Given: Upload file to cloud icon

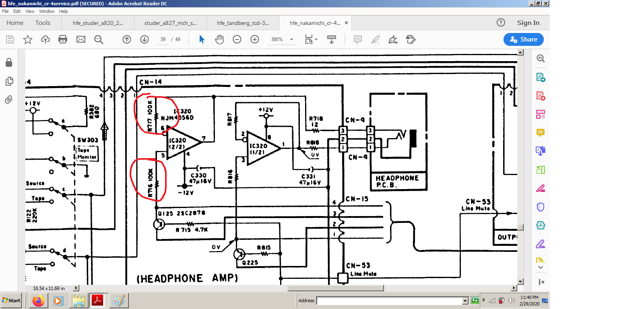Looking at the screenshot, I should pos(45,39).
